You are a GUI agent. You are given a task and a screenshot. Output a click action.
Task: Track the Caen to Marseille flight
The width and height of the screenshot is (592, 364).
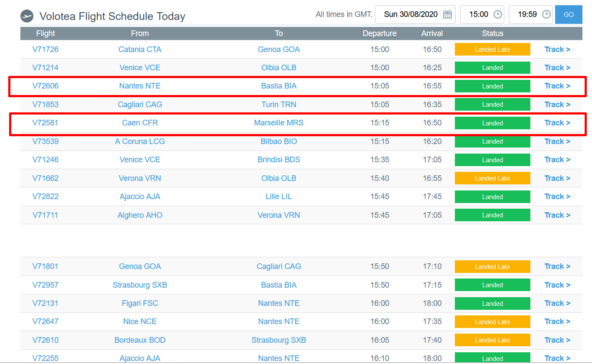[x=557, y=123]
